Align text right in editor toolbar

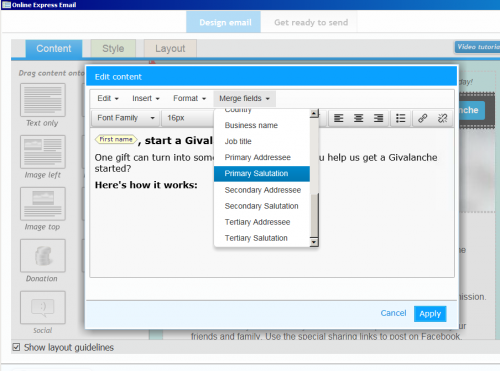point(378,118)
